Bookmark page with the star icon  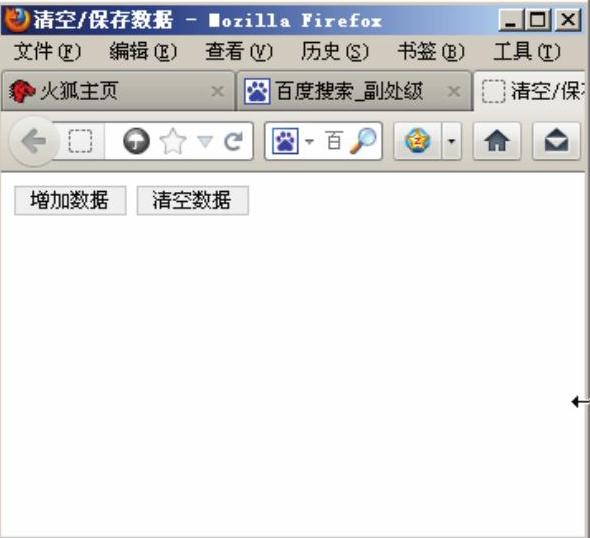[x=173, y=141]
